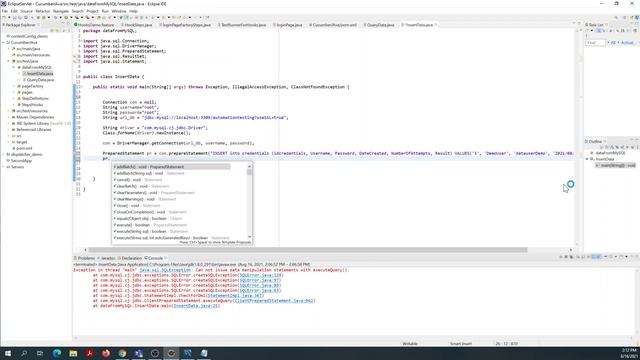
Task: Expand the pageFactory package
Action: 14,86
